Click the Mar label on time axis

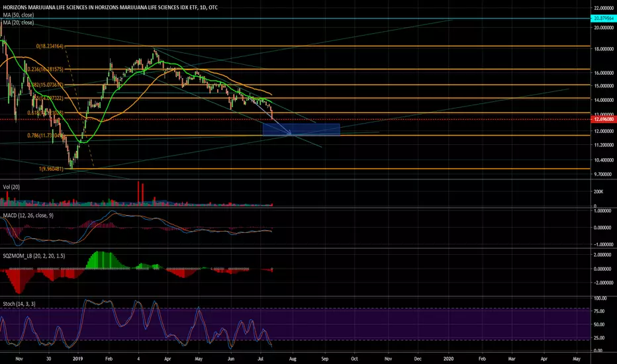click(x=512, y=359)
